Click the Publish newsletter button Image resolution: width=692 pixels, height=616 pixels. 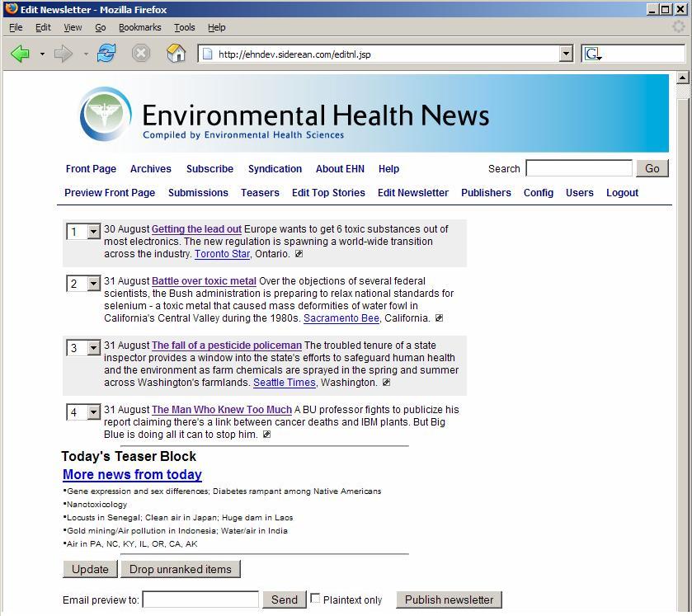(x=449, y=600)
